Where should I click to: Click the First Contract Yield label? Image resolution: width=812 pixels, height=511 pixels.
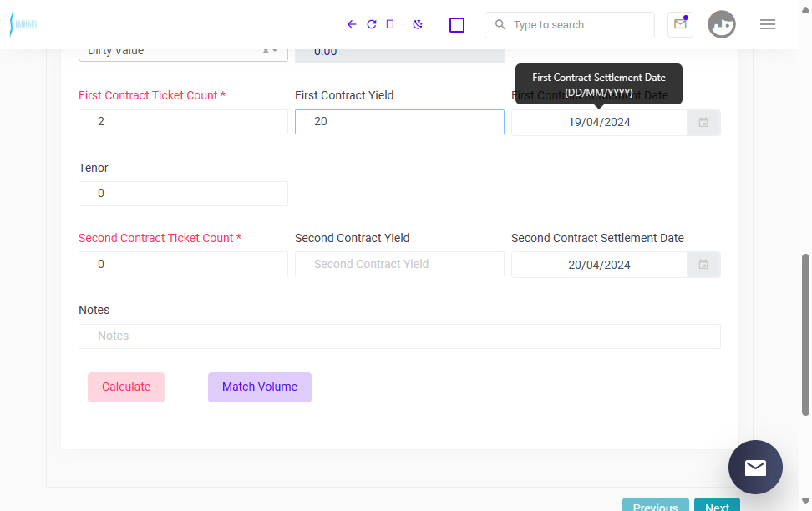pyautogui.click(x=344, y=95)
